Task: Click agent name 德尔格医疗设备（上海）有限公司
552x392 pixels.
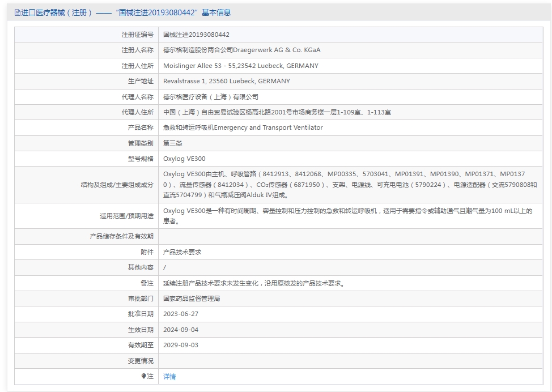Action: (x=210, y=97)
